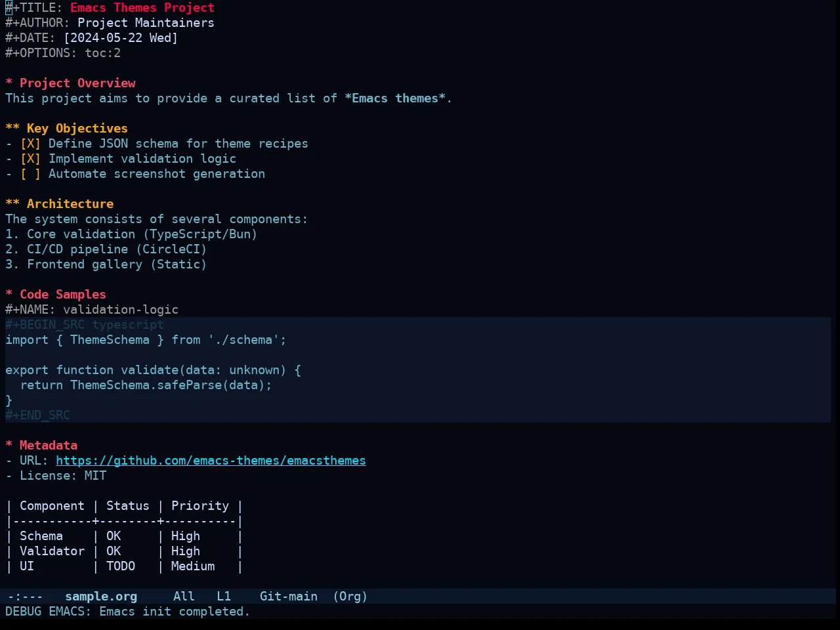
Task: Check the empty box for Automate screenshot generation
Action: (x=30, y=174)
